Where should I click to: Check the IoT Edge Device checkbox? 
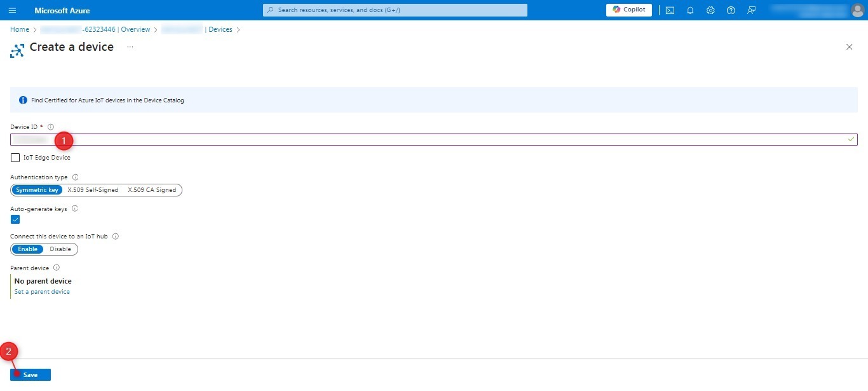15,158
